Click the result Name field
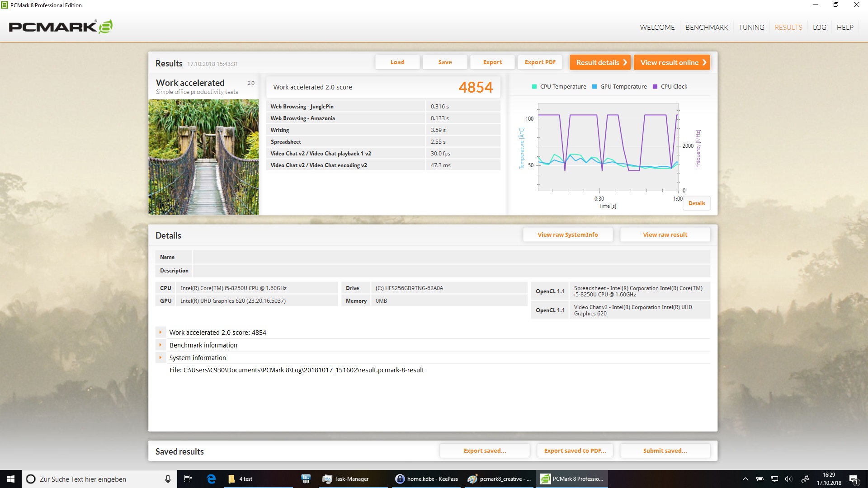868x488 pixels. pos(451,257)
